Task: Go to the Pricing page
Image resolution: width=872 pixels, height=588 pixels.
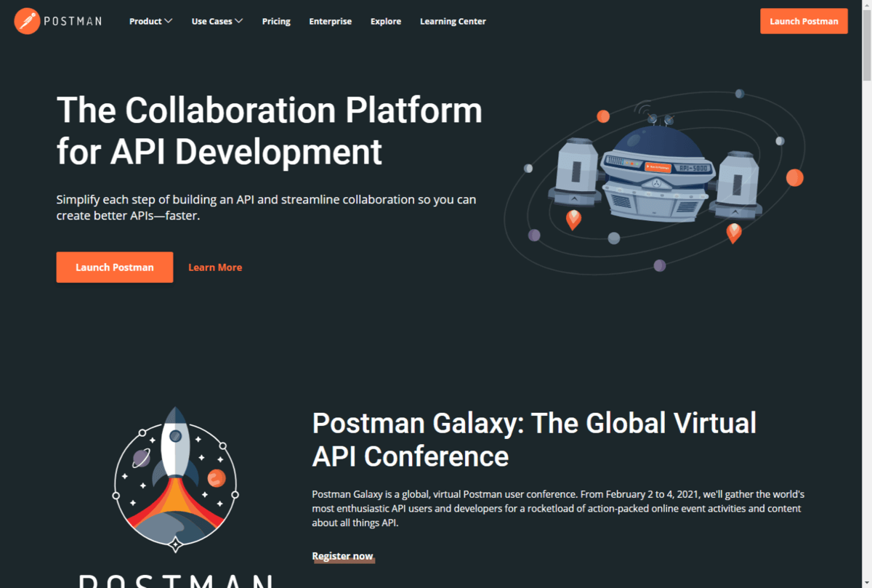Action: click(276, 21)
